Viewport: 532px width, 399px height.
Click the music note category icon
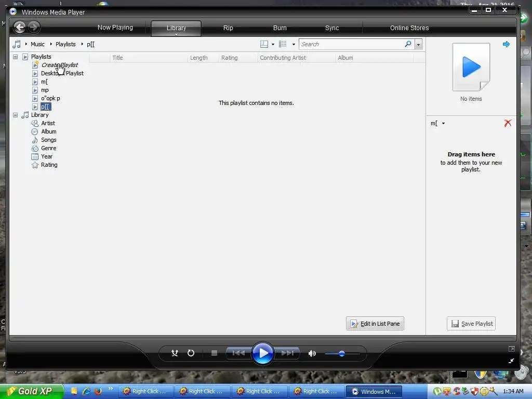16,44
